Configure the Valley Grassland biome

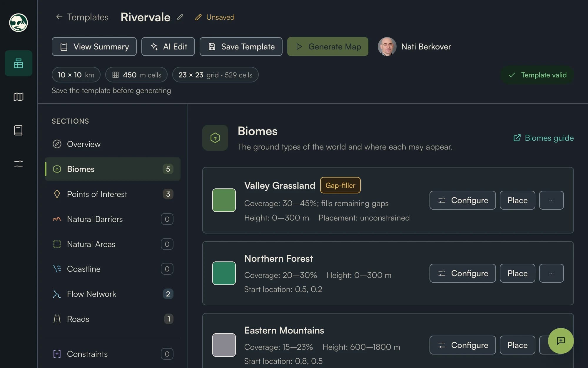pos(462,200)
